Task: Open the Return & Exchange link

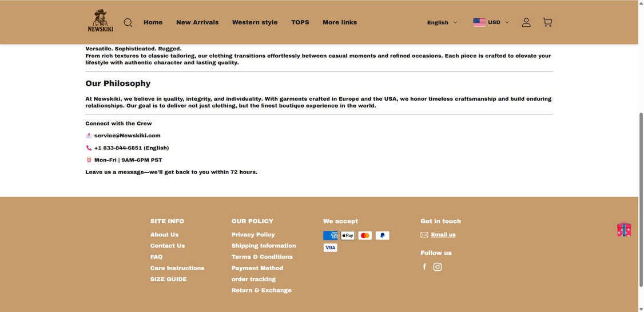Action: tap(261, 290)
